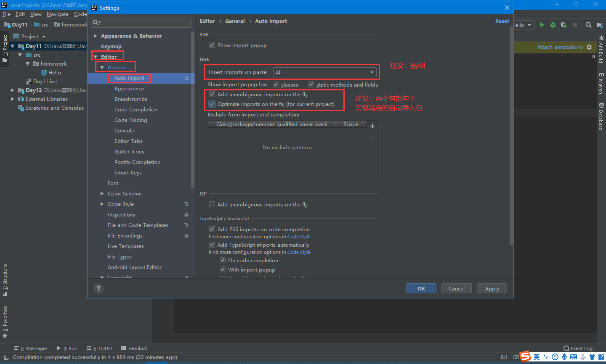Open Structure side tool window
The image size is (606, 364).
tap(5, 280)
